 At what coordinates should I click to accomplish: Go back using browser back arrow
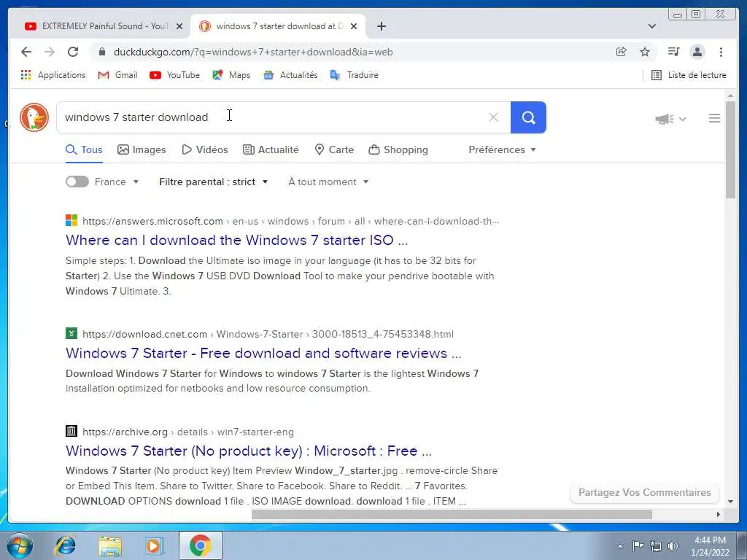(x=26, y=52)
